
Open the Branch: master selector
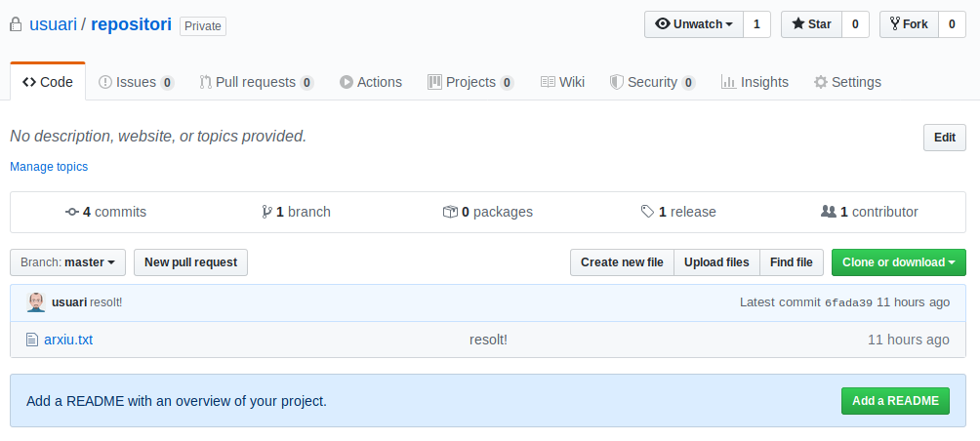tap(68, 262)
